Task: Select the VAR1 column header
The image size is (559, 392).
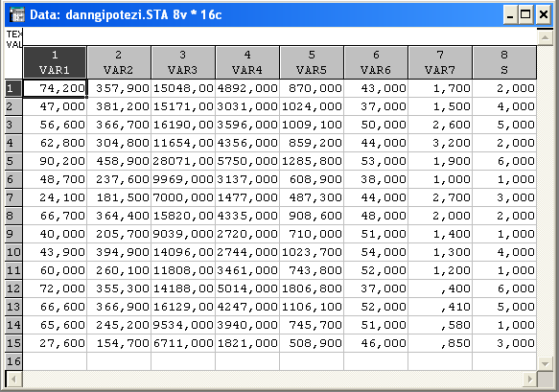Action: (55, 62)
